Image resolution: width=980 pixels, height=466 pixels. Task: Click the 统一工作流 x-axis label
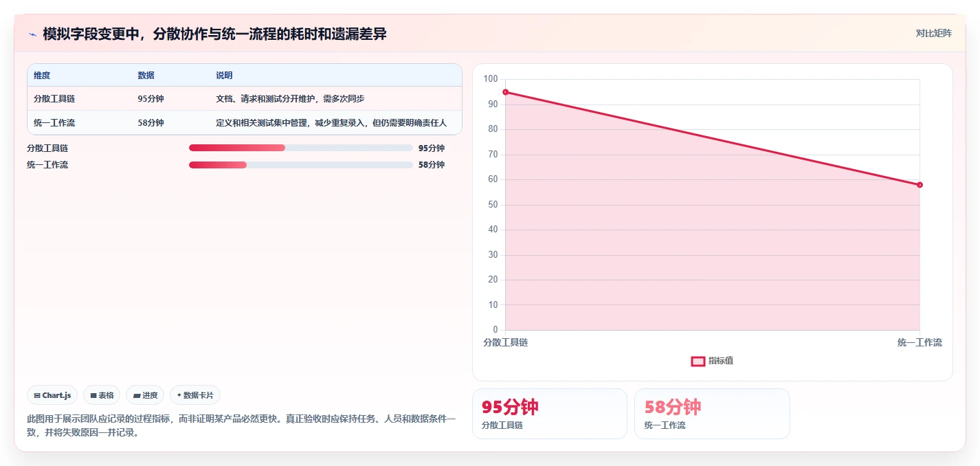[920, 342]
